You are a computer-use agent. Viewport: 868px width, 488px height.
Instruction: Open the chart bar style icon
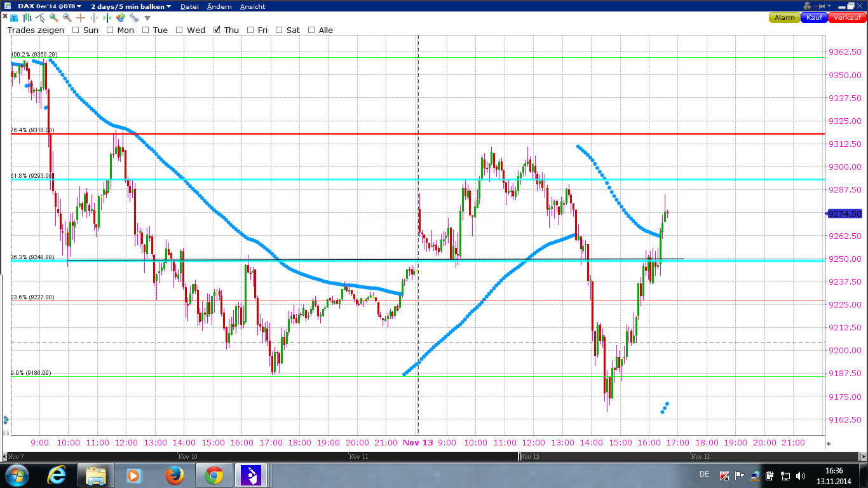[x=27, y=18]
